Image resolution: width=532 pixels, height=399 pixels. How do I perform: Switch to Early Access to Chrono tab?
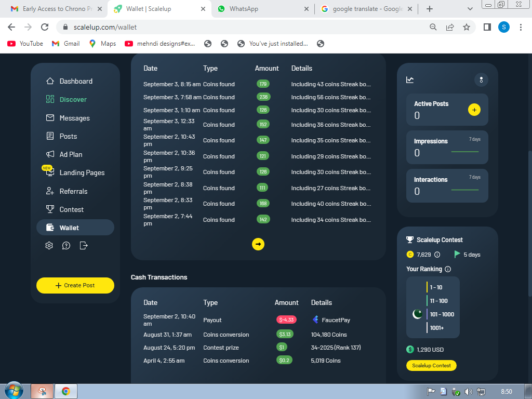pos(54,9)
